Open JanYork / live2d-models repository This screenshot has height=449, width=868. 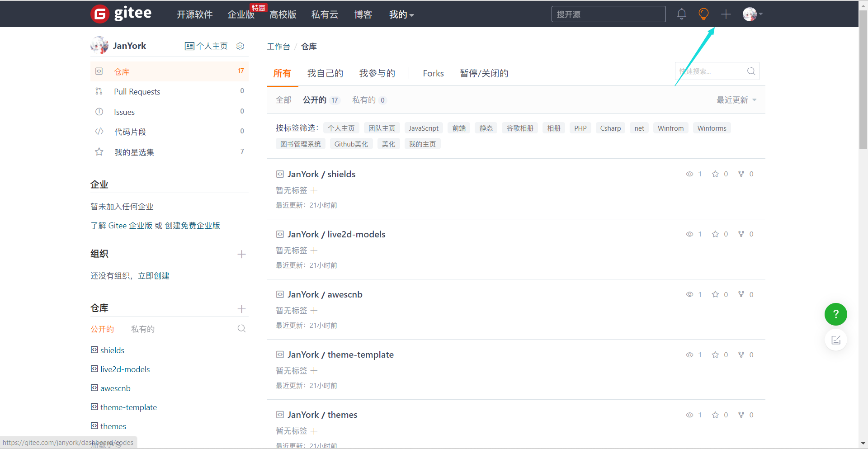pyautogui.click(x=336, y=234)
